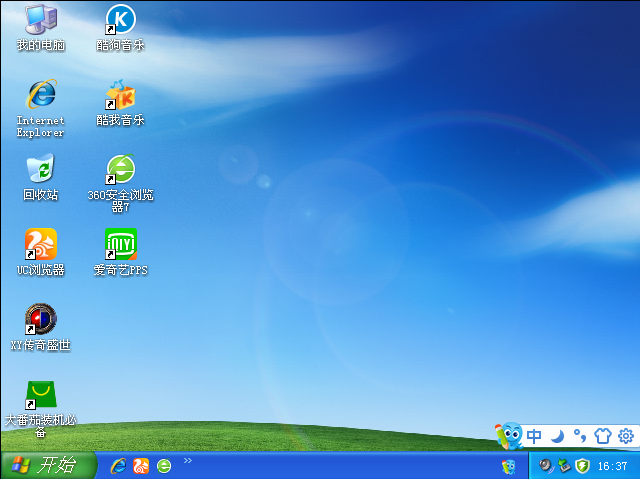Open input method settings gear

[626, 436]
